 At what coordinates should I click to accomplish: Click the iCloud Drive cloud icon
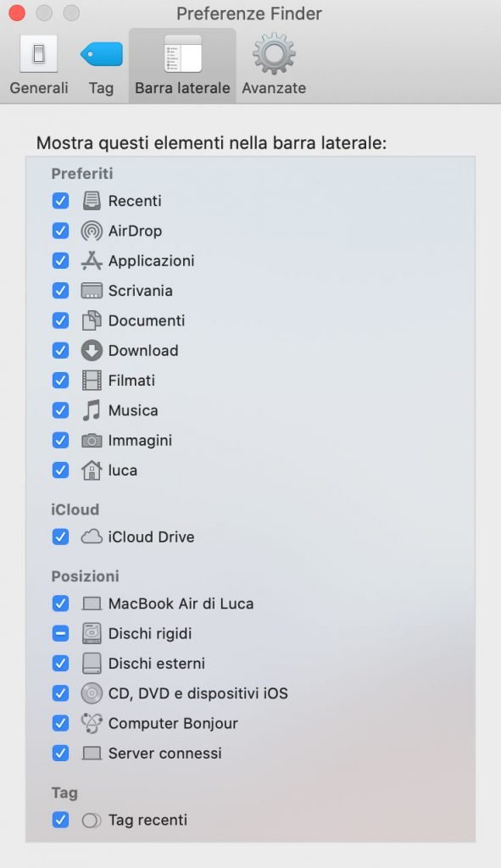click(92, 537)
